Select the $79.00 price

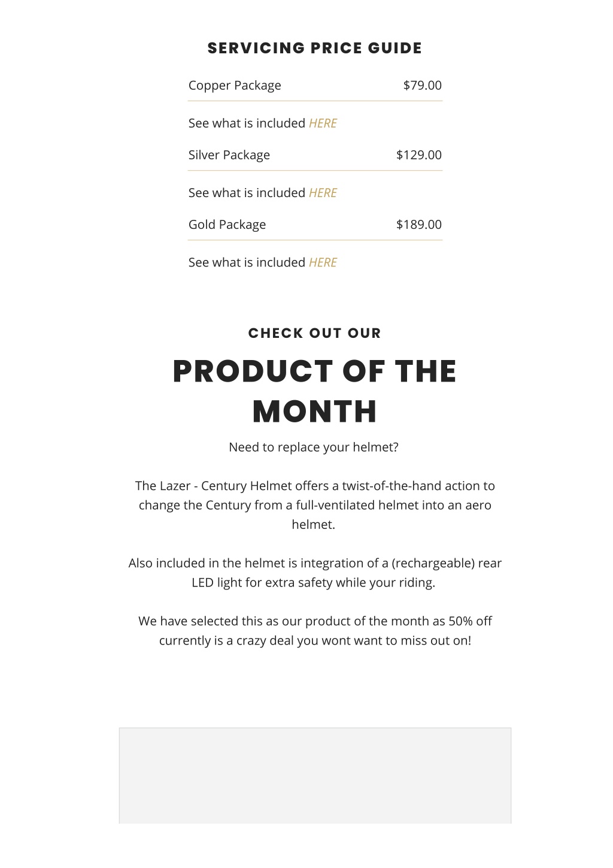pos(423,85)
